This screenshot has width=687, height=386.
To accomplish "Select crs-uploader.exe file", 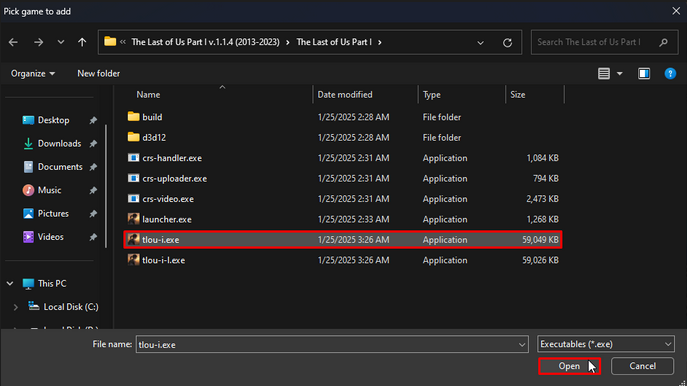I will [343, 178].
